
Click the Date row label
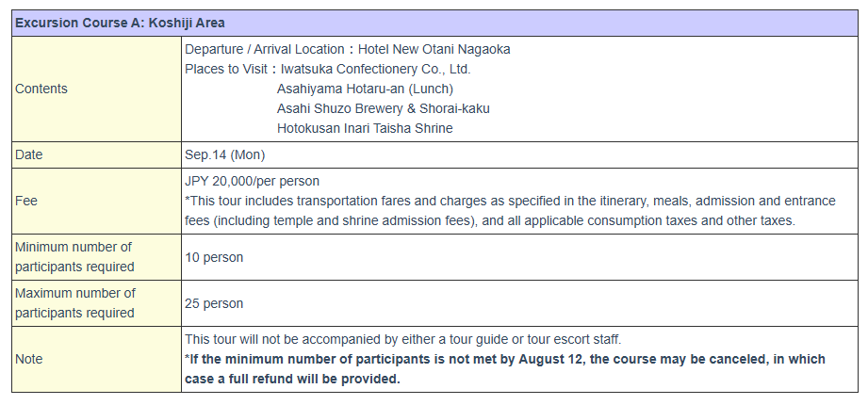[29, 154]
